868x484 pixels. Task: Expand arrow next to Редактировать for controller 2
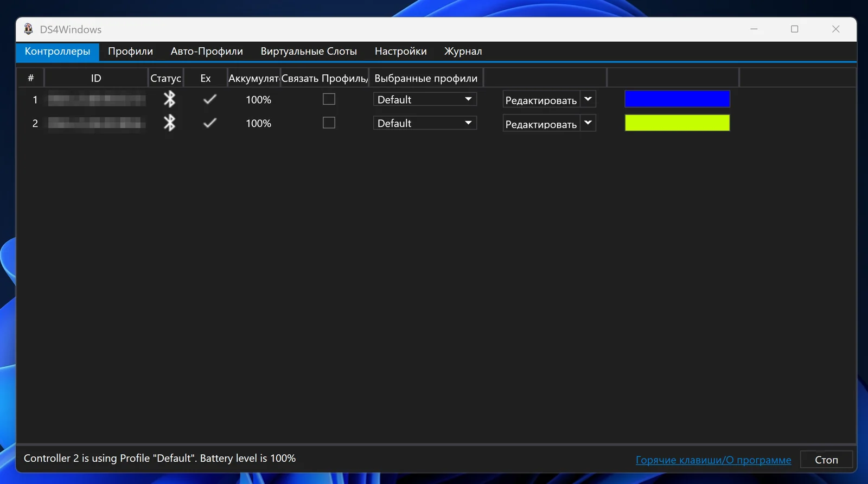pos(588,123)
